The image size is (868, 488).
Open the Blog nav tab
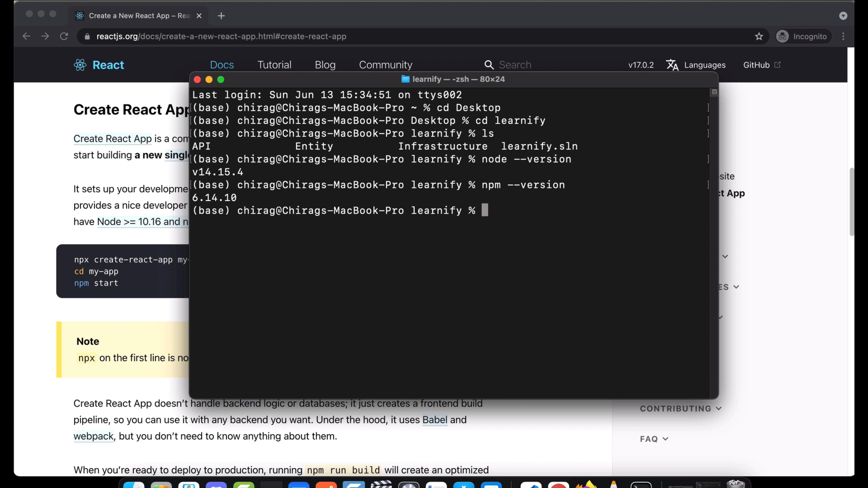point(325,65)
